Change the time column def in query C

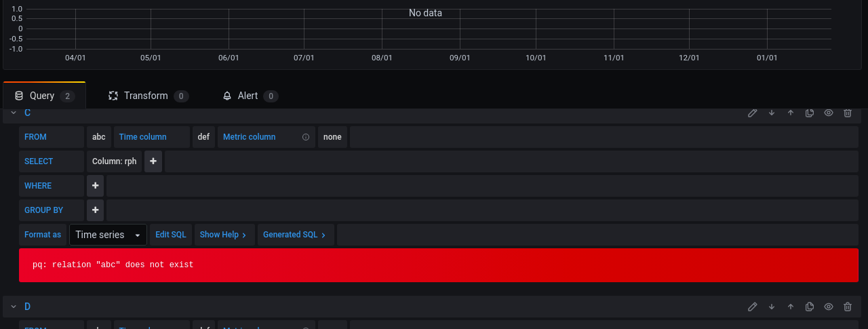[203, 137]
